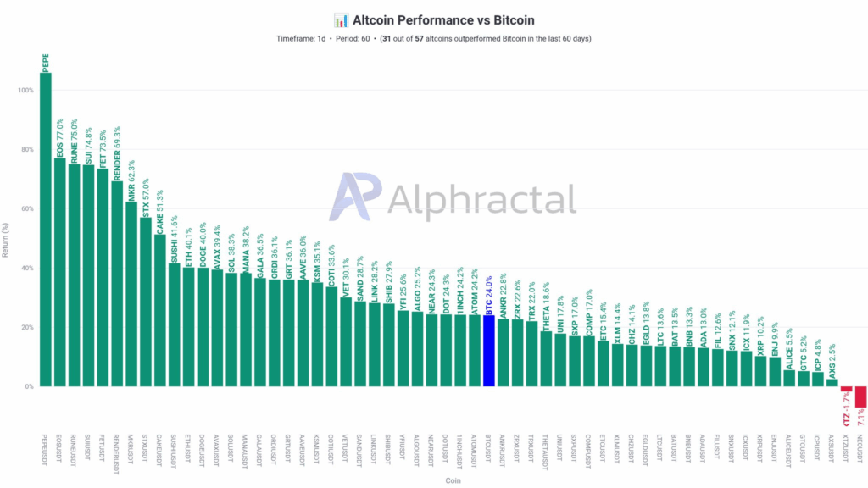Click the Timeframe and Period subtitle text
868x488 pixels.
pos(433,39)
